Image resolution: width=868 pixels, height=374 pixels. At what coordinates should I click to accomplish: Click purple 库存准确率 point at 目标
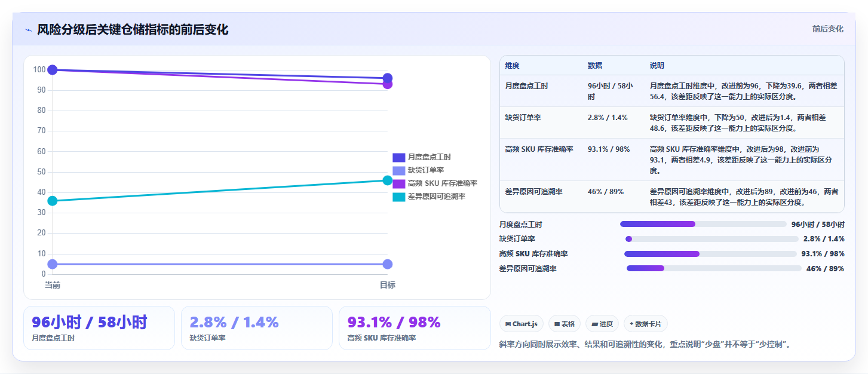click(x=388, y=84)
